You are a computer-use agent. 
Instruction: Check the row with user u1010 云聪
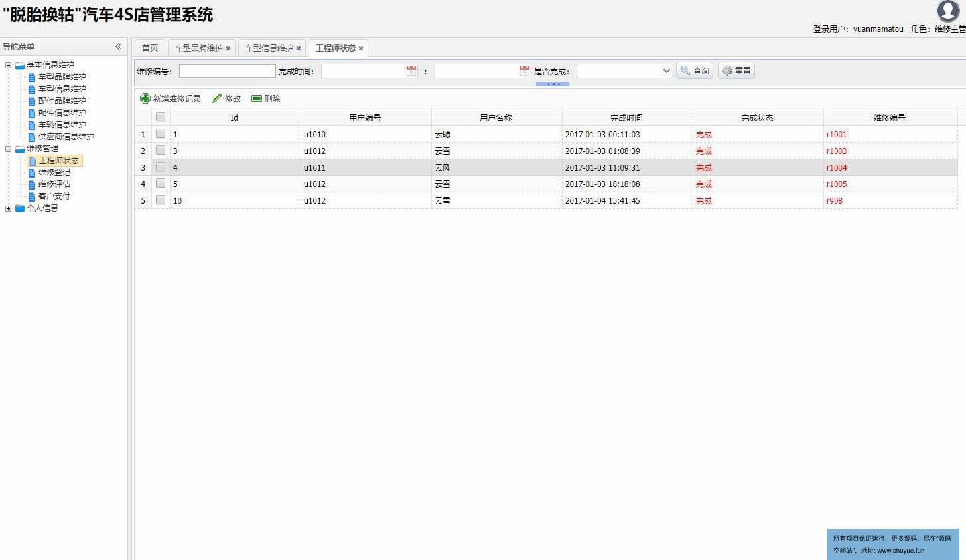click(x=161, y=133)
